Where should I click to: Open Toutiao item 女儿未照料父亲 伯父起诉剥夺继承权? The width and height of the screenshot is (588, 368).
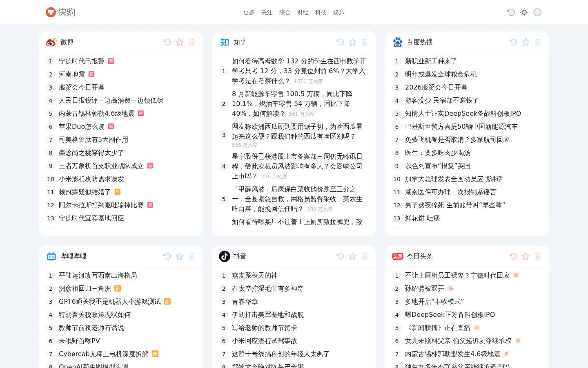(x=458, y=341)
